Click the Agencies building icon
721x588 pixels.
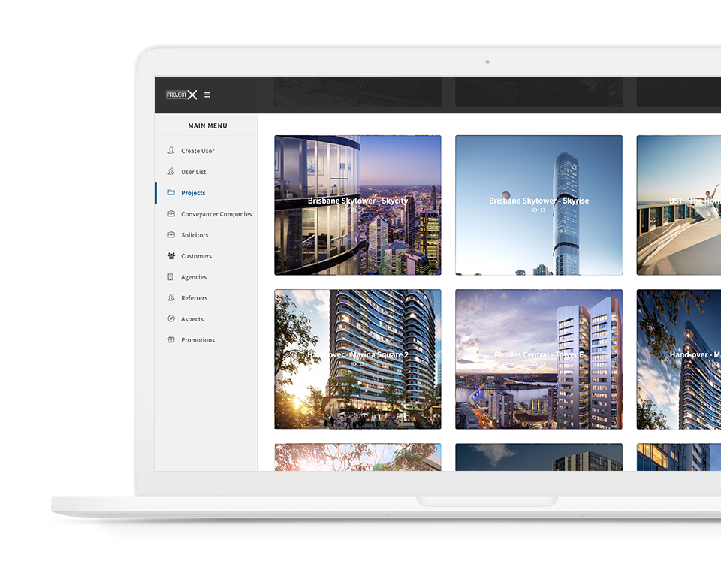(x=171, y=277)
